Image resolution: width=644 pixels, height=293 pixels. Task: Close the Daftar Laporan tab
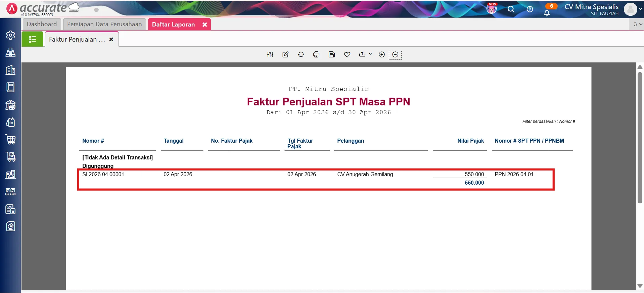pos(204,25)
